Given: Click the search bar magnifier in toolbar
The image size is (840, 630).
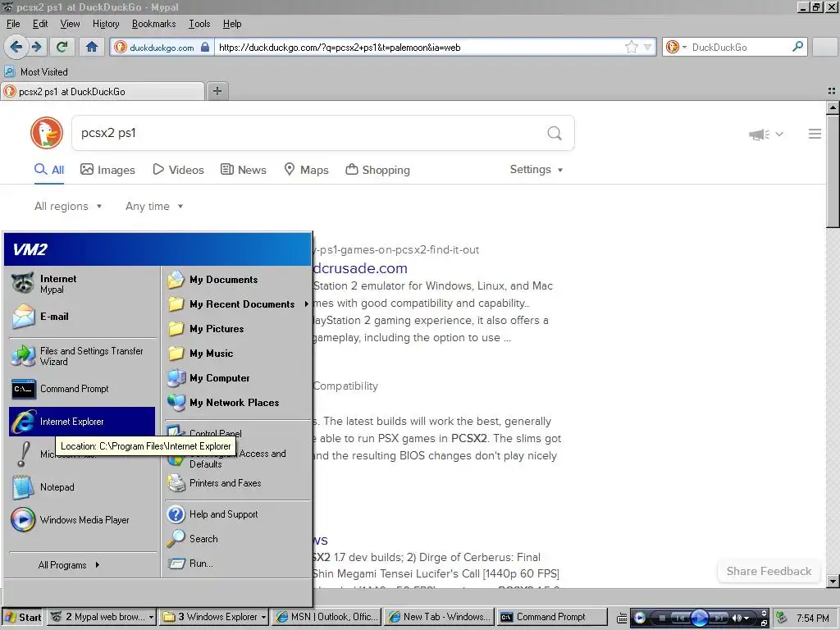Looking at the screenshot, I should (x=797, y=47).
